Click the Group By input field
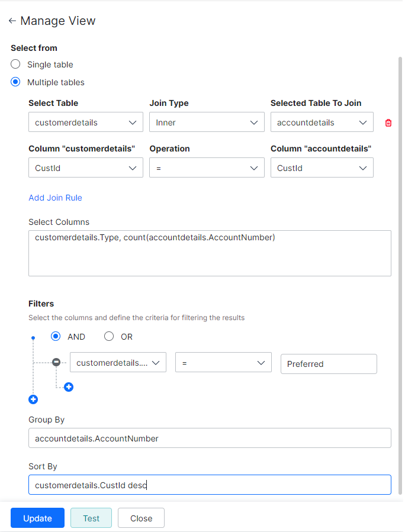Viewport: 405px width, 532px height. point(210,439)
